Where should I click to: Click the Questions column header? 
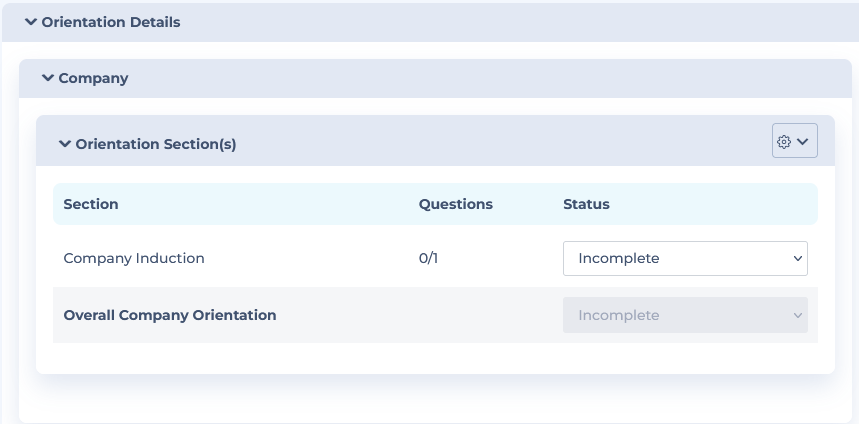pos(456,204)
